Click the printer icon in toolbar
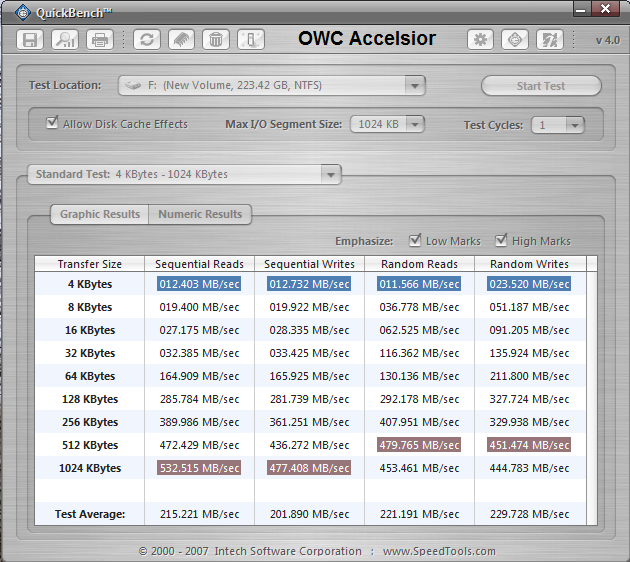The image size is (630, 562). tap(99, 40)
